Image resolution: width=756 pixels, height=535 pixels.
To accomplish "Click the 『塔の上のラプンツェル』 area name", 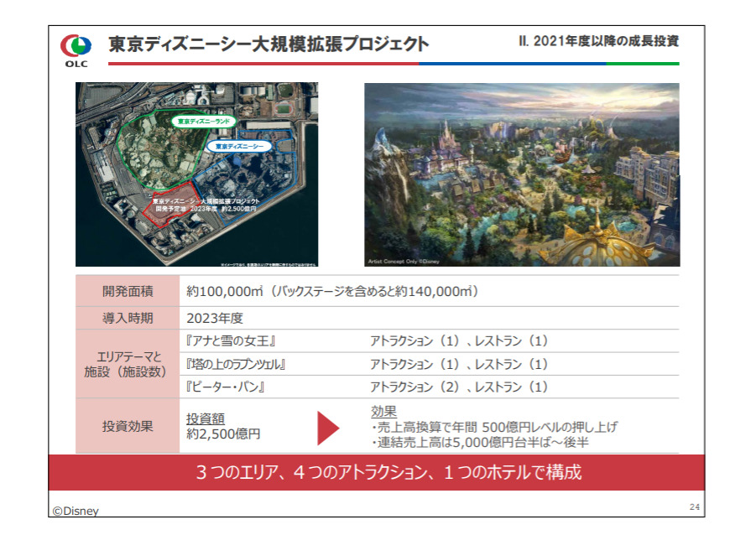I will click(x=236, y=365).
